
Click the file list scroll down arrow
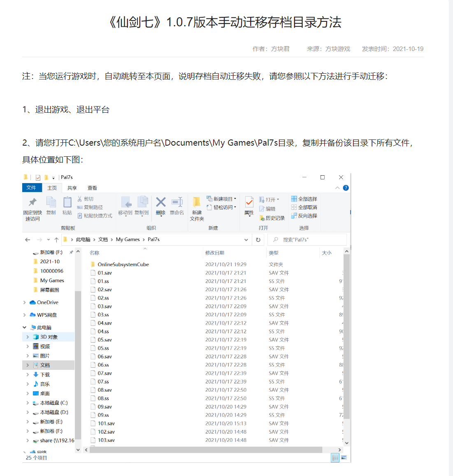pos(347,443)
